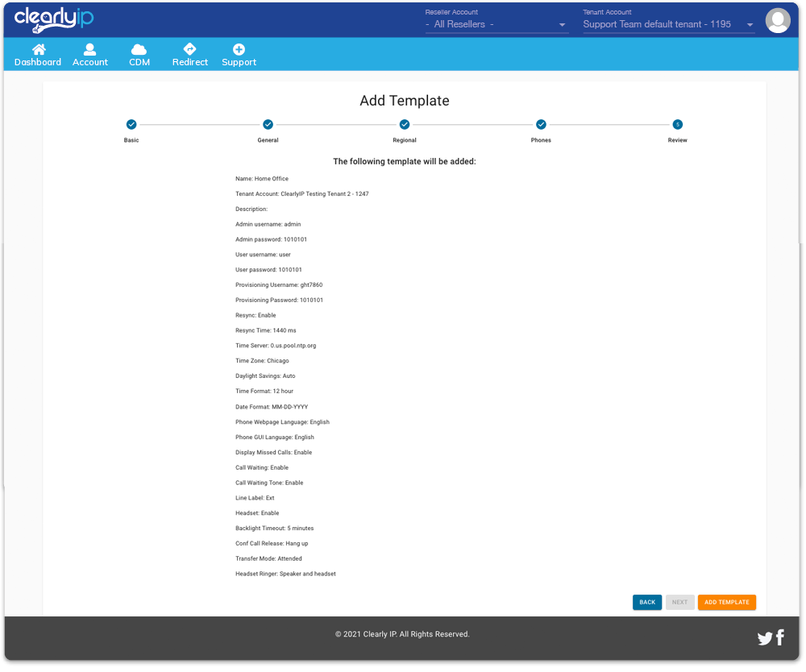Click the Redirect arrow icon

point(189,50)
